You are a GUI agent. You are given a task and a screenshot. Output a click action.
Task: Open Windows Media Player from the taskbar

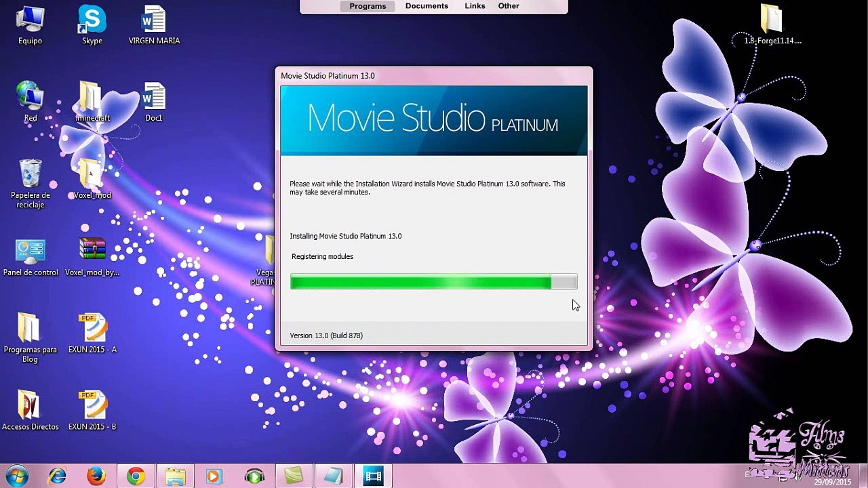214,476
